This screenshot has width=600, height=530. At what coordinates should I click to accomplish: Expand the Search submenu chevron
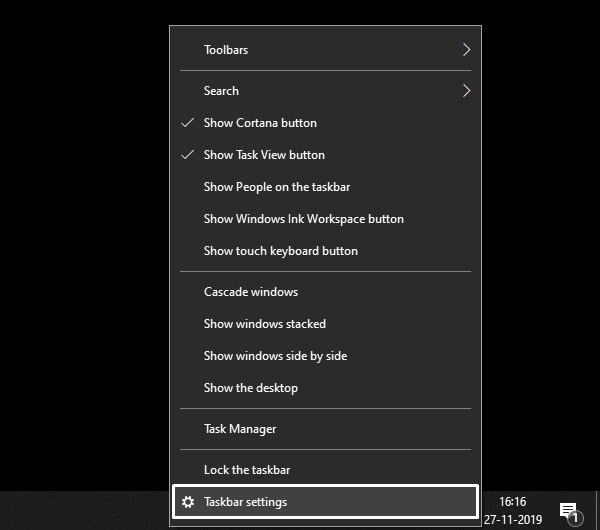[x=466, y=91]
